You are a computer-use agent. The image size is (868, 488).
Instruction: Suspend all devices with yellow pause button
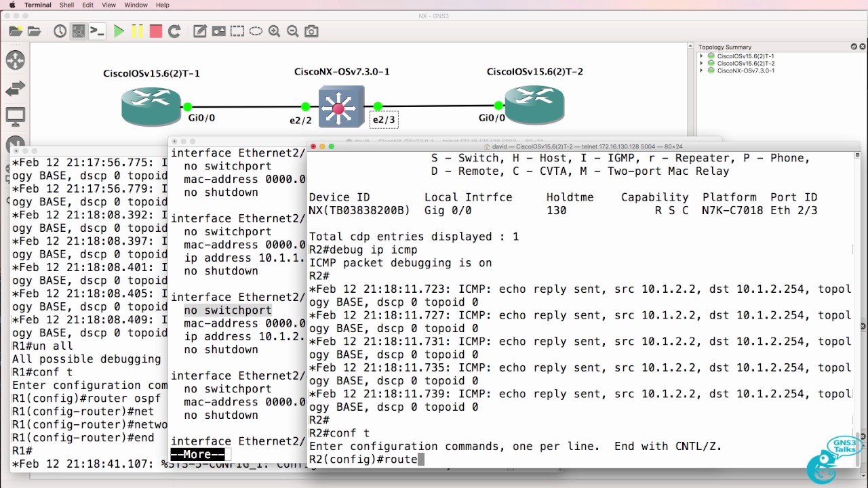point(138,31)
